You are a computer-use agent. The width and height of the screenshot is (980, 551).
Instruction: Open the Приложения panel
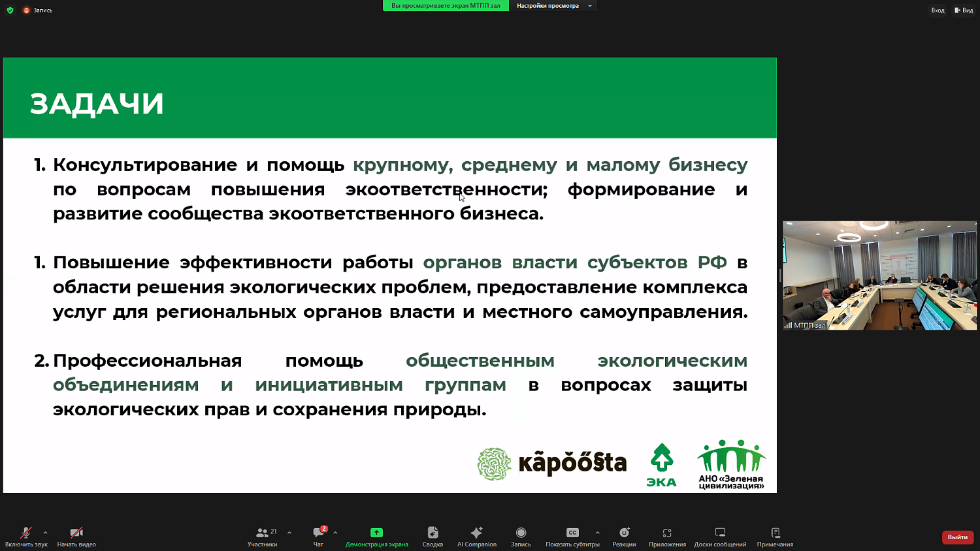[x=667, y=535]
